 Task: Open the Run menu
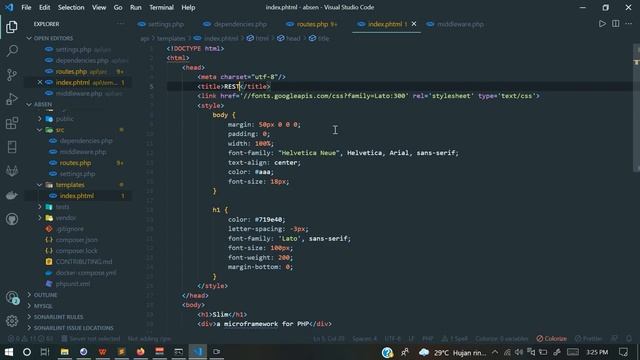(136, 7)
